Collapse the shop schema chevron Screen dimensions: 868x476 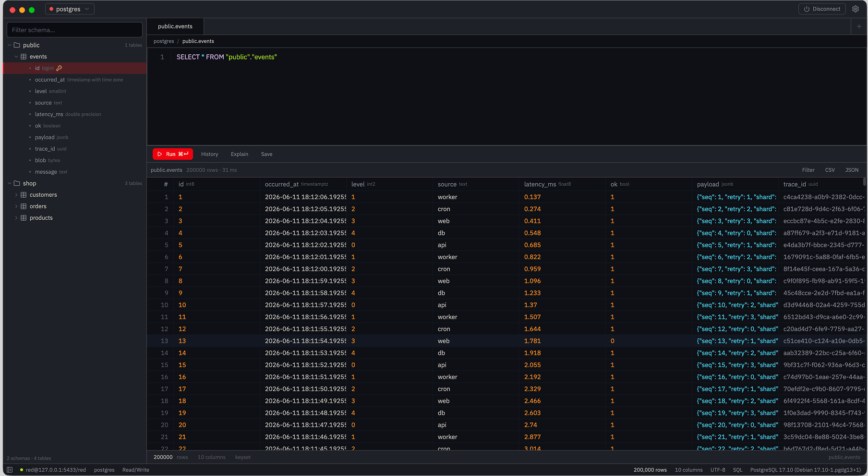(x=10, y=183)
